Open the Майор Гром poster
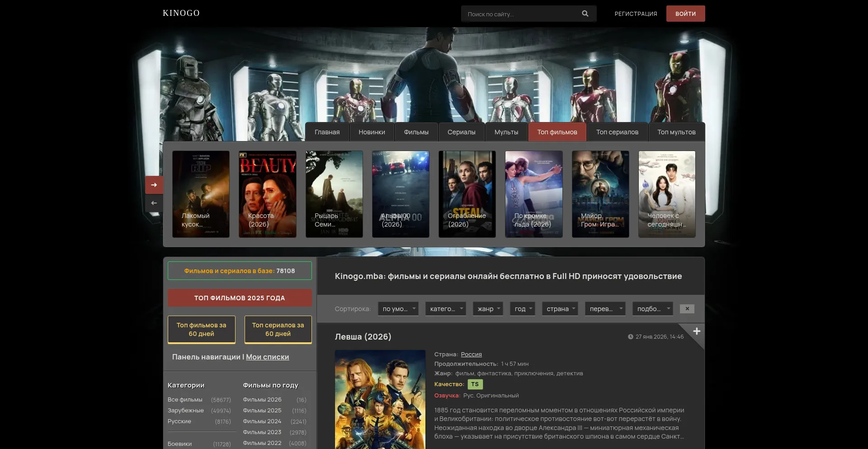Viewport: 868px width, 449px height. (x=600, y=194)
